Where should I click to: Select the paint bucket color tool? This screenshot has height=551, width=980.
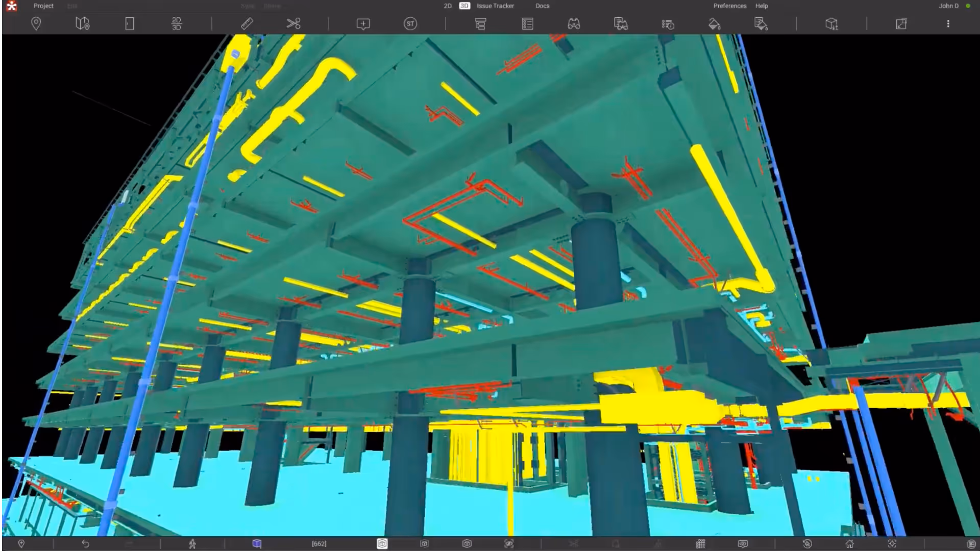coord(714,23)
